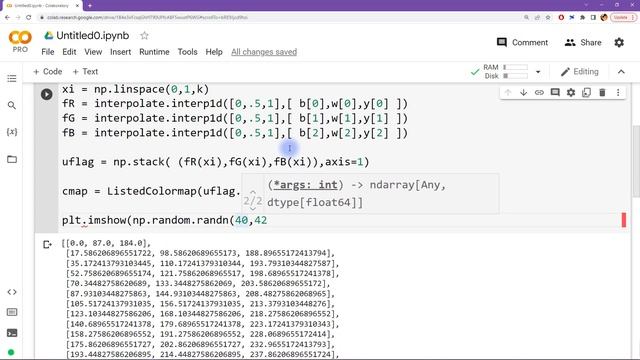The width and height of the screenshot is (640, 360).
Task: Open the command palette icon
Action: tap(12, 312)
